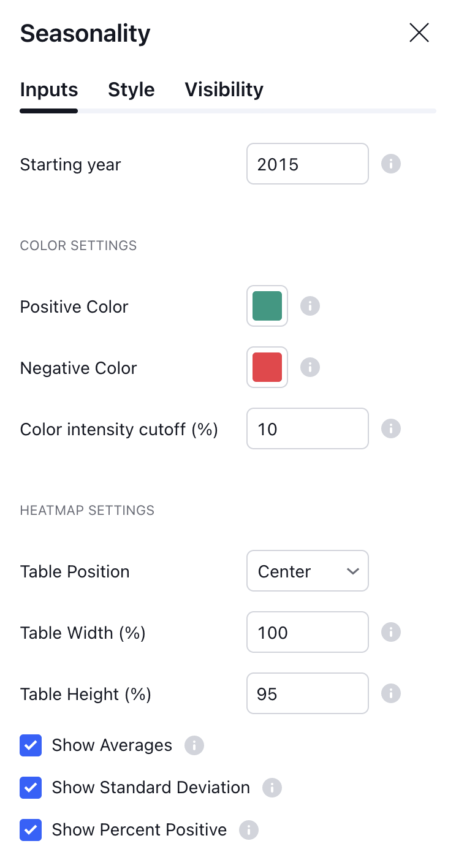Click info icon next to Table Height
Screen dimensions: 456x868
pyautogui.click(x=391, y=693)
